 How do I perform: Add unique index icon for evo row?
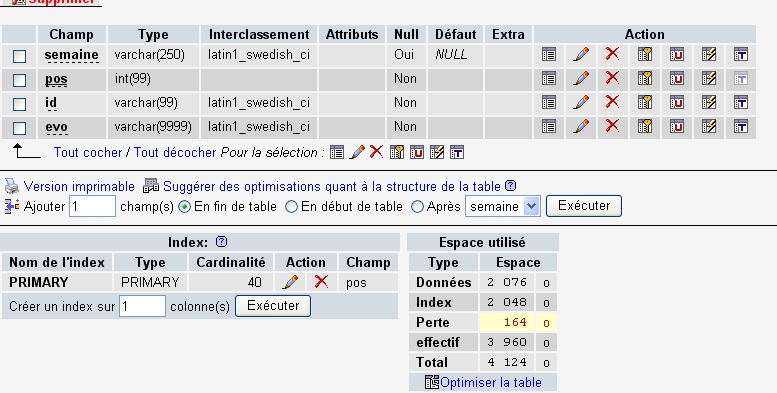coord(676,126)
